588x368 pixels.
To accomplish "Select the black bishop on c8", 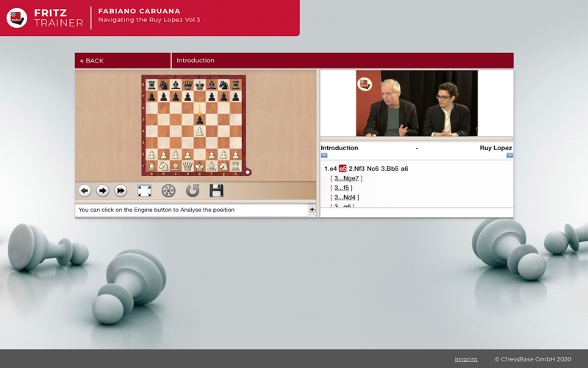I will coord(176,85).
